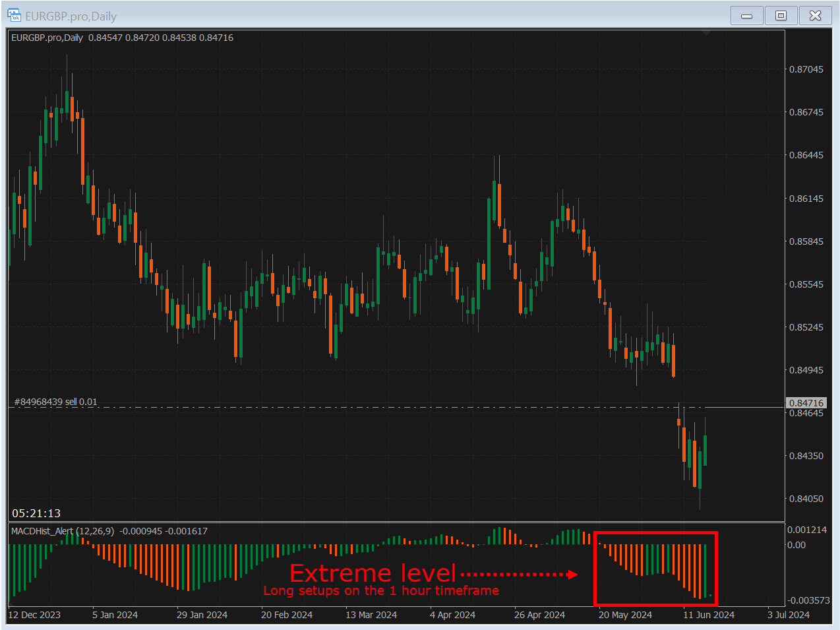840x630 pixels.
Task: Click the dotted red arrow pointing to box
Action: pos(519,575)
